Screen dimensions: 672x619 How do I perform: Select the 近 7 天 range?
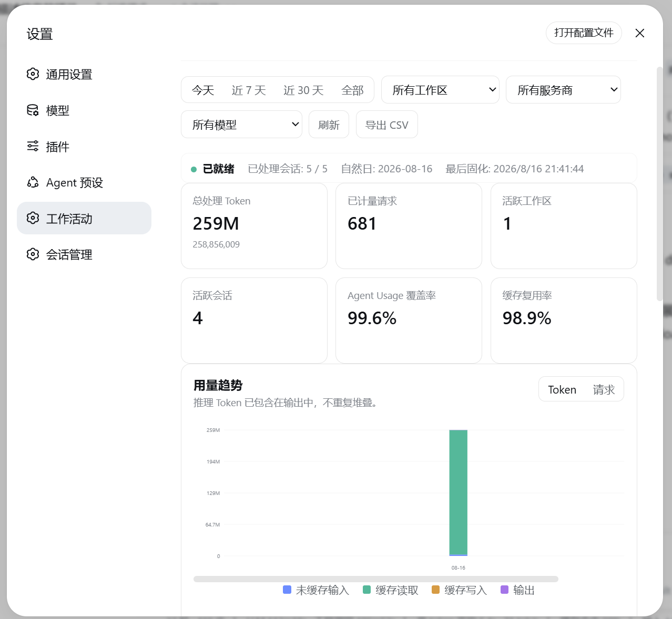tap(249, 90)
